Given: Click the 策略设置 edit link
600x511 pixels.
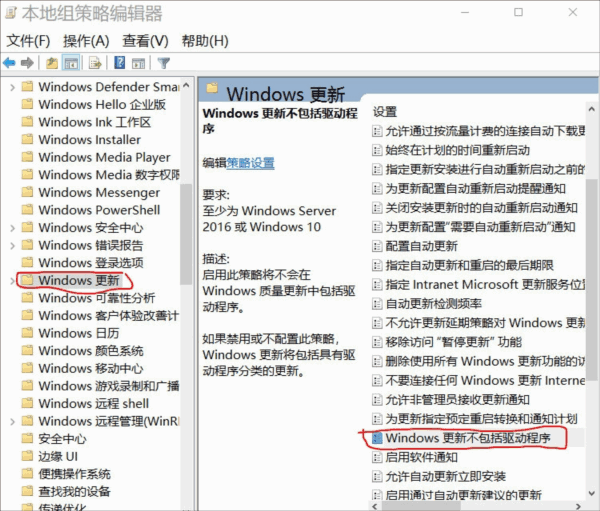Looking at the screenshot, I should click(x=250, y=163).
